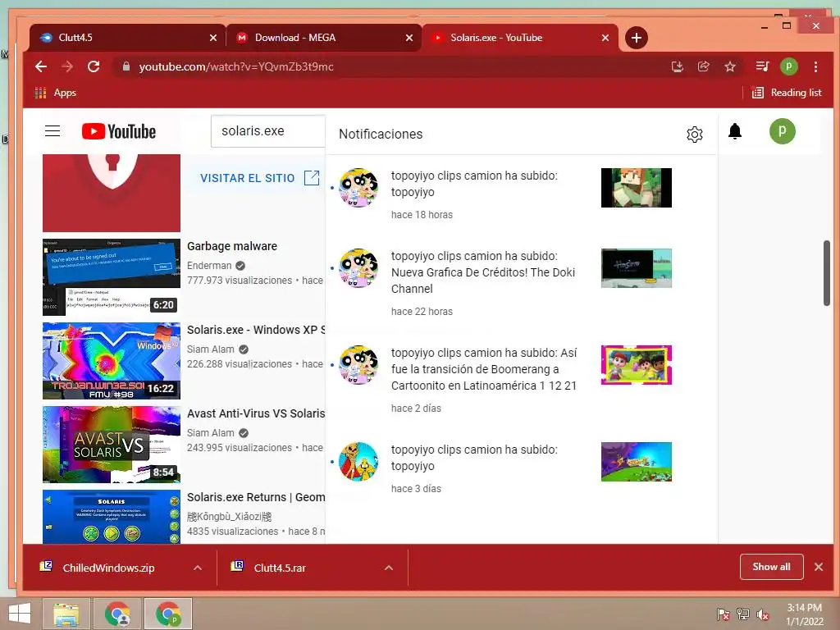The height and width of the screenshot is (630, 840).
Task: Reload the current page
Action: pyautogui.click(x=94, y=66)
